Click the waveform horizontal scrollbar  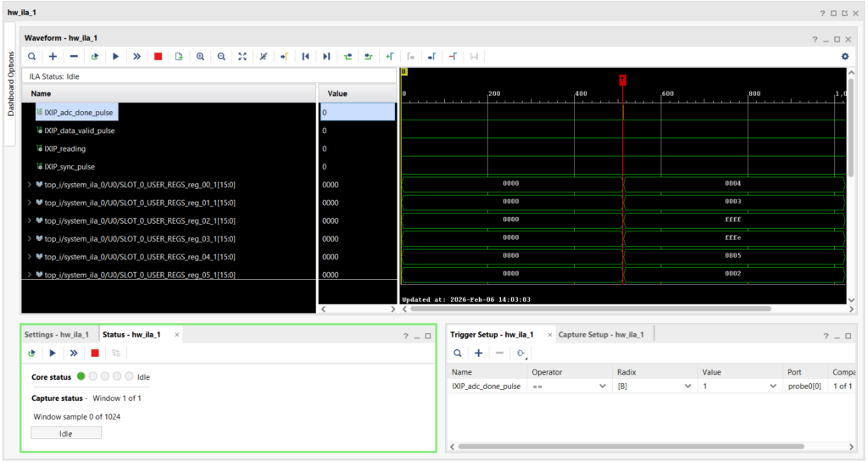[x=585, y=309]
